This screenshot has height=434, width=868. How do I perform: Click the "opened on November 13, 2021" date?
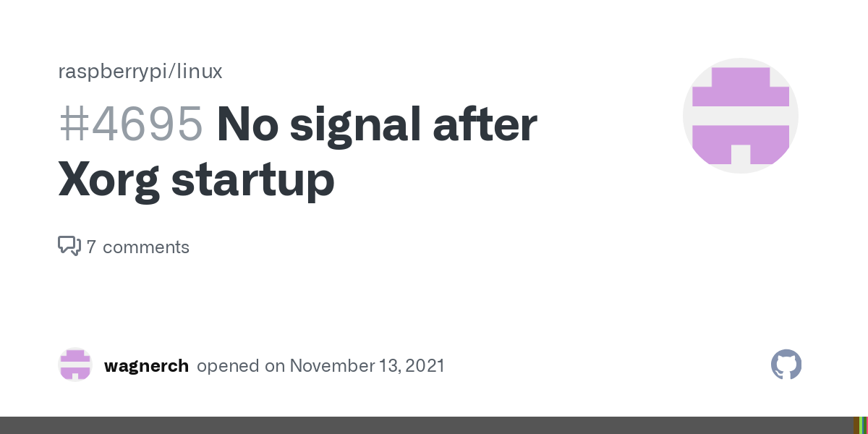coord(320,365)
